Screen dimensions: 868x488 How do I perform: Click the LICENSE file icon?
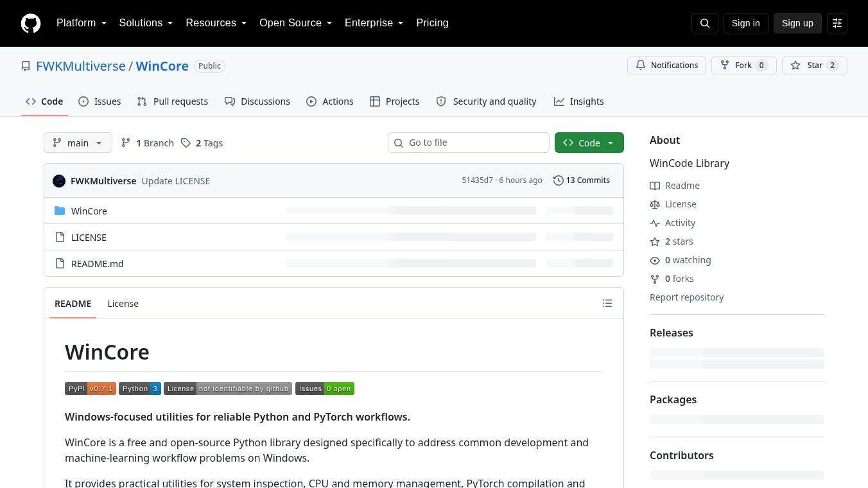60,237
